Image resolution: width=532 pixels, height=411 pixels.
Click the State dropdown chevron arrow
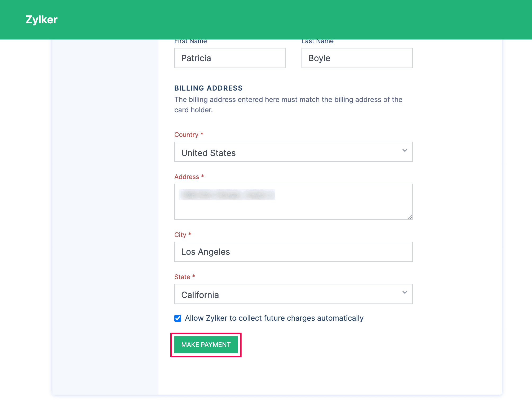tap(405, 292)
